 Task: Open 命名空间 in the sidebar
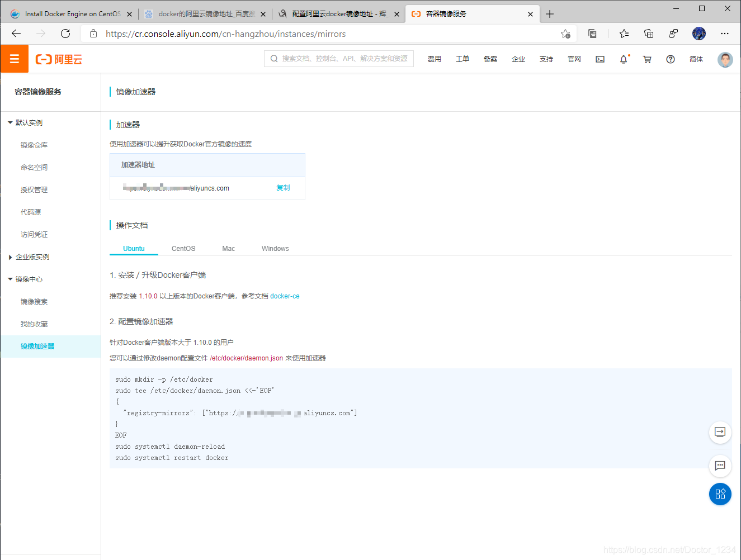click(x=34, y=168)
